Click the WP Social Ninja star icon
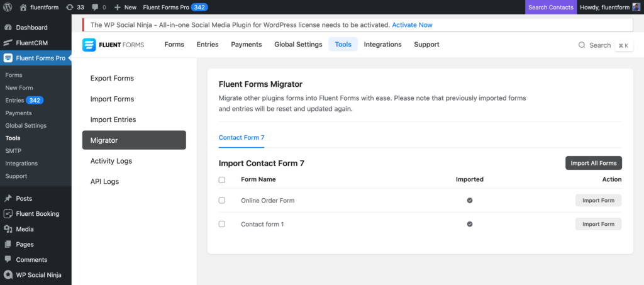The width and height of the screenshot is (644, 285). pos(8,275)
